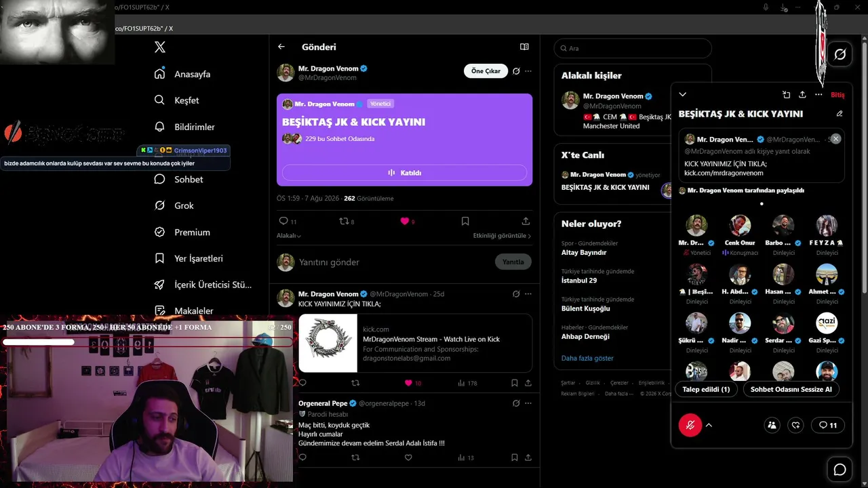Open the participants list in the Space
868x488 pixels.
click(772, 425)
